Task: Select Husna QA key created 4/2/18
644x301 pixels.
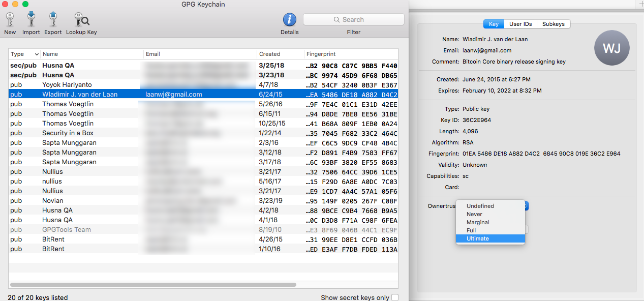Action: coord(203,210)
